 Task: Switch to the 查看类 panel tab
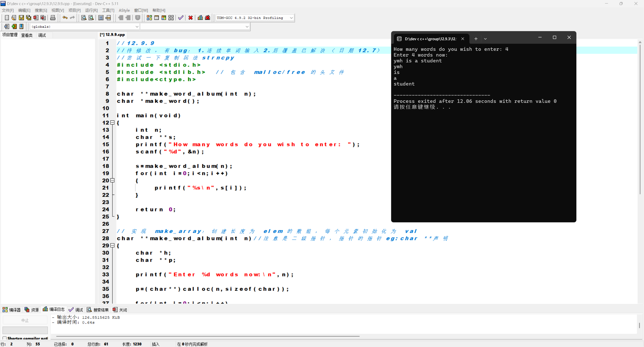(x=27, y=35)
